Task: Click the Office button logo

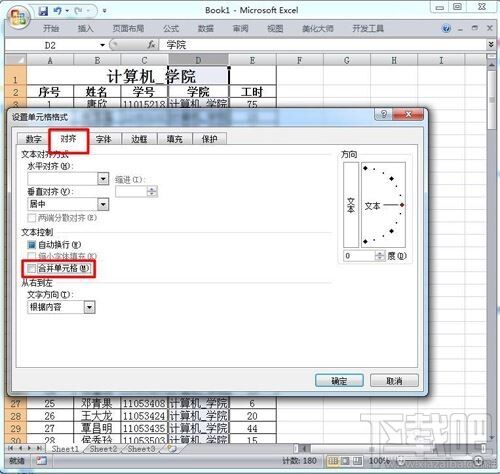Action: (18, 17)
